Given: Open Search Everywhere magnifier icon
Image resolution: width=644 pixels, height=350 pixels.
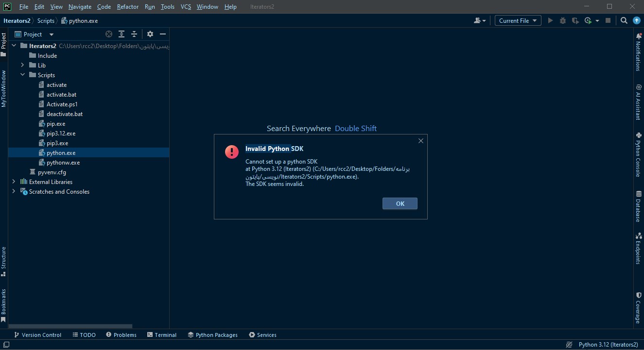Looking at the screenshot, I should 624,20.
